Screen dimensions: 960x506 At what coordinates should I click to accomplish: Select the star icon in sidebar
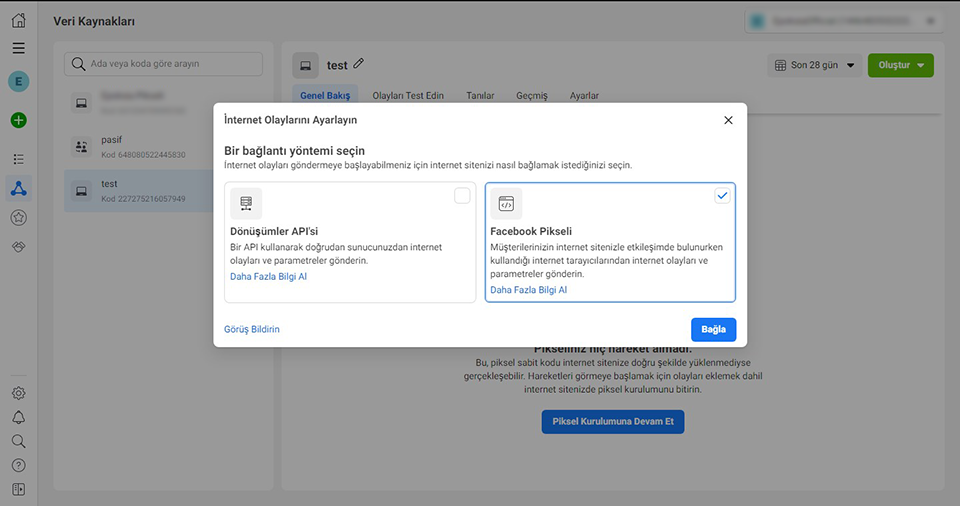[19, 217]
